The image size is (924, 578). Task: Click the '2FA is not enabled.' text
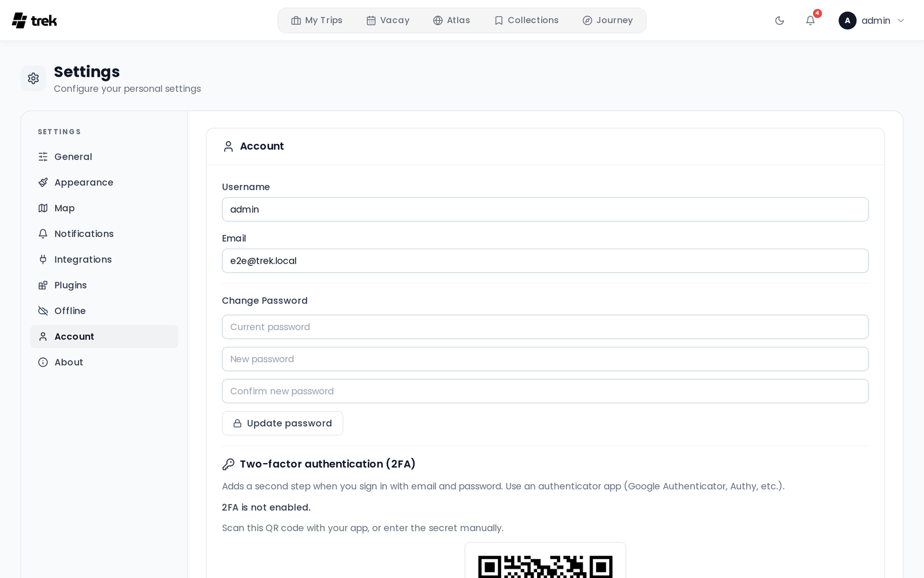click(x=266, y=507)
